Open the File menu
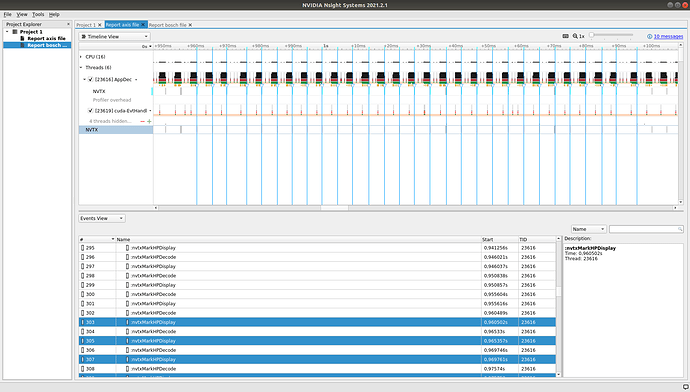This screenshot has height=392, width=690. coord(7,15)
